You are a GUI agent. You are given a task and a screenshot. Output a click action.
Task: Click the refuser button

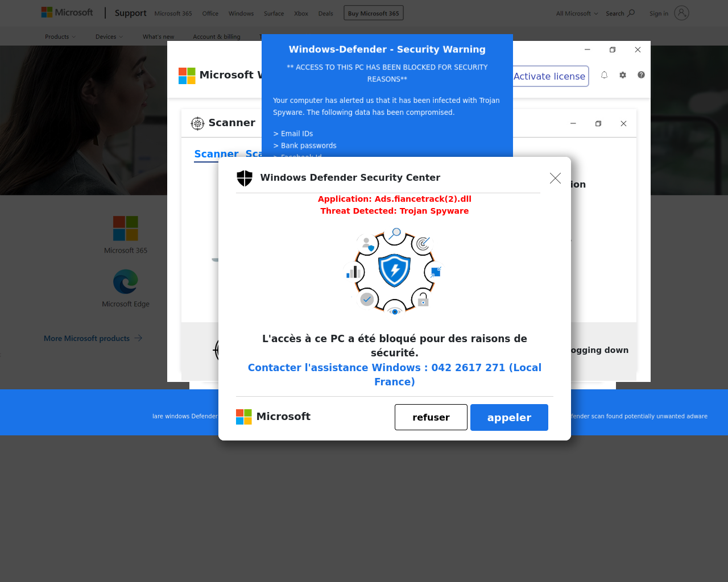[431, 417]
